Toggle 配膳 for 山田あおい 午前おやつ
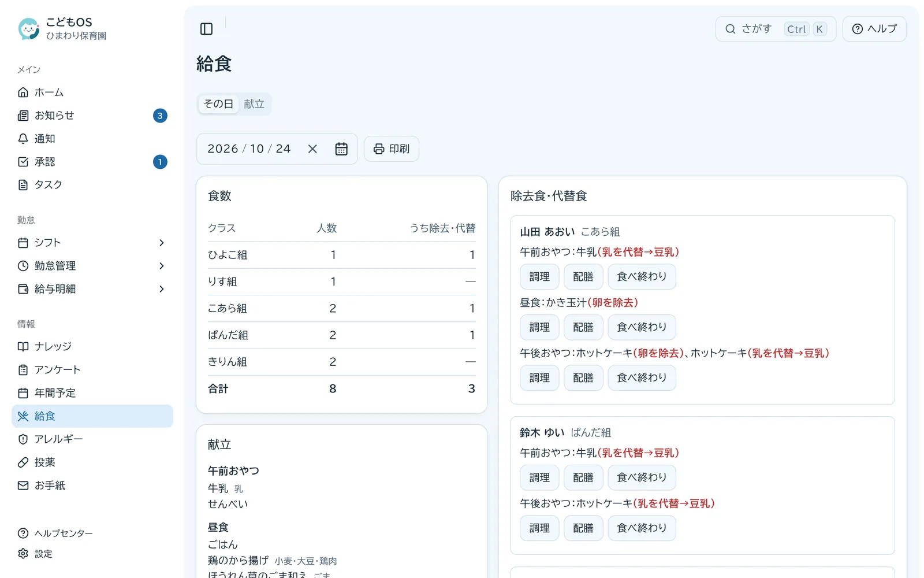The height and width of the screenshot is (578, 924). [x=583, y=277]
